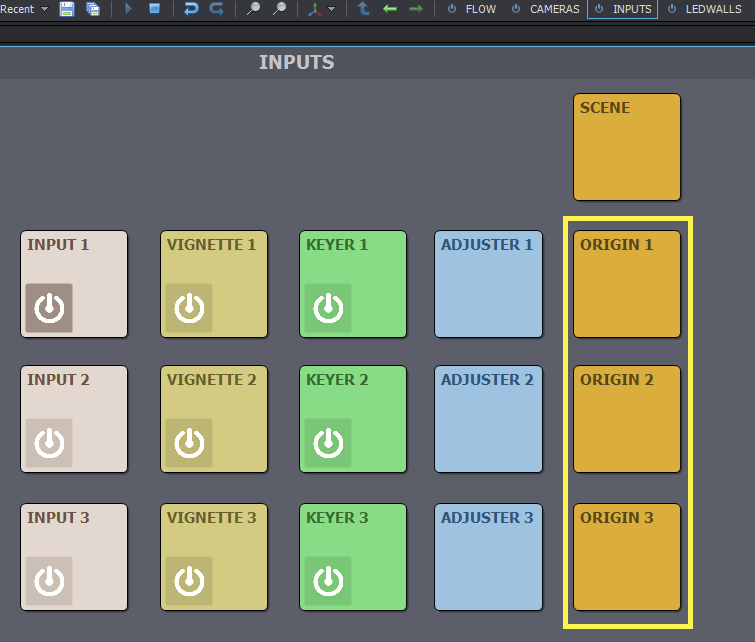Open the Recent files dropdown
This screenshot has width=755, height=642.
23,9
